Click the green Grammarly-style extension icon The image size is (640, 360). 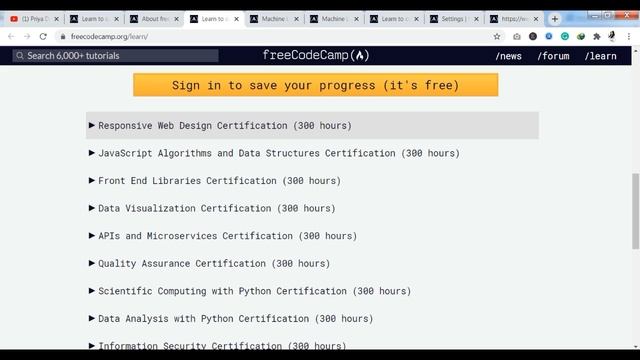coord(564,36)
